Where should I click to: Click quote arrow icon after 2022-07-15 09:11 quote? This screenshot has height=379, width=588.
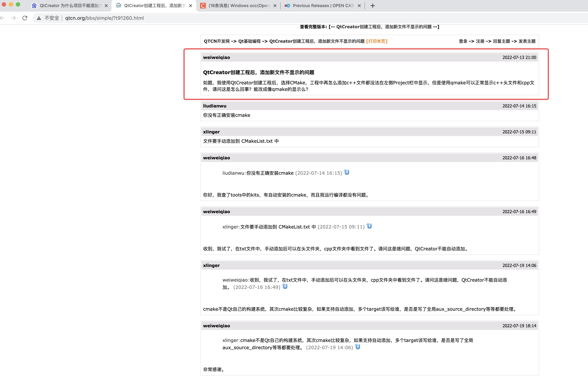point(369,226)
